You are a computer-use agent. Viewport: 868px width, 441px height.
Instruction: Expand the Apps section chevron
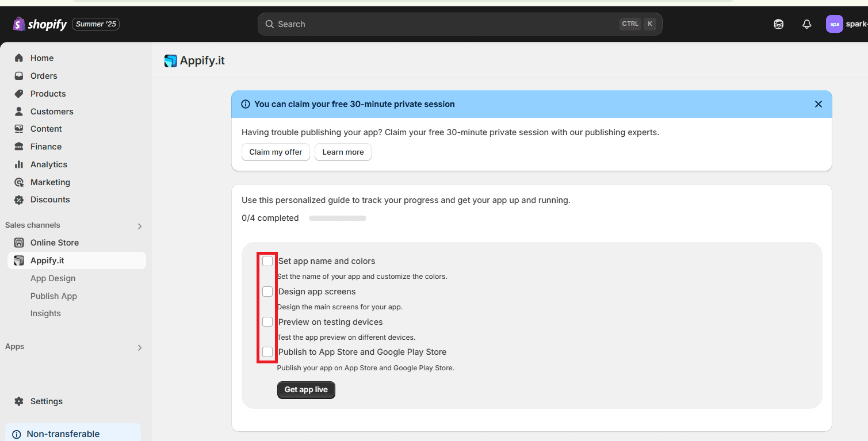[x=139, y=347]
